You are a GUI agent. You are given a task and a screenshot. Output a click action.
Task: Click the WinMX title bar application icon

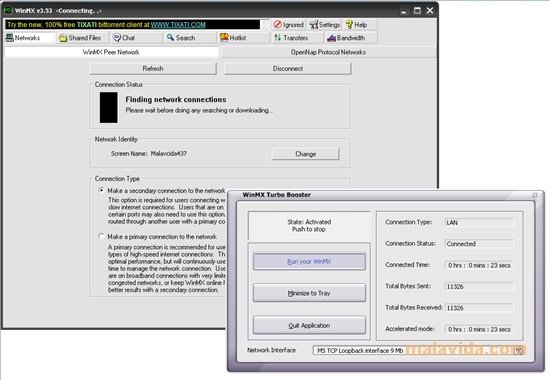[8, 10]
